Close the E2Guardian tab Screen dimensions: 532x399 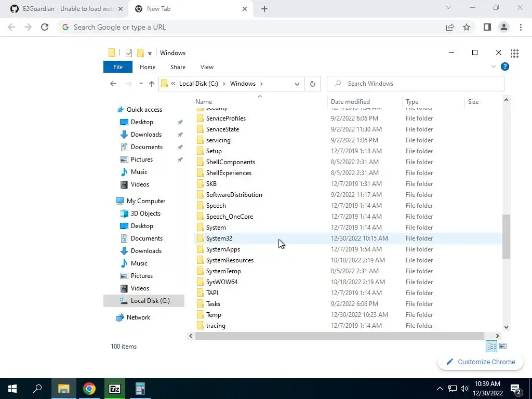click(x=121, y=9)
